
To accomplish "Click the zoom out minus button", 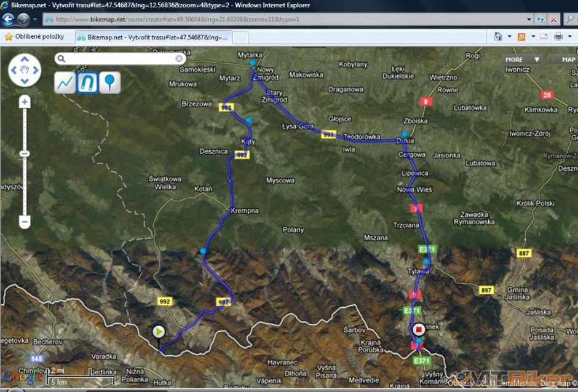I will click(x=25, y=221).
